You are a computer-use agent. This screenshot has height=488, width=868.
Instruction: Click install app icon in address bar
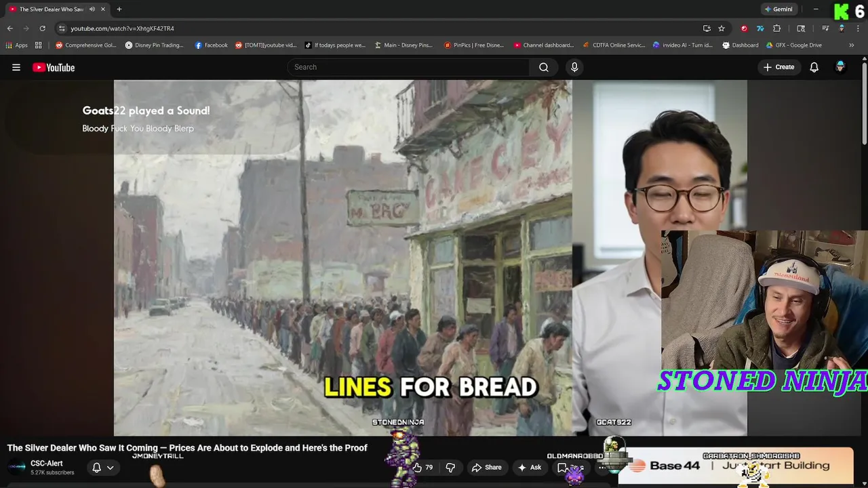click(707, 28)
